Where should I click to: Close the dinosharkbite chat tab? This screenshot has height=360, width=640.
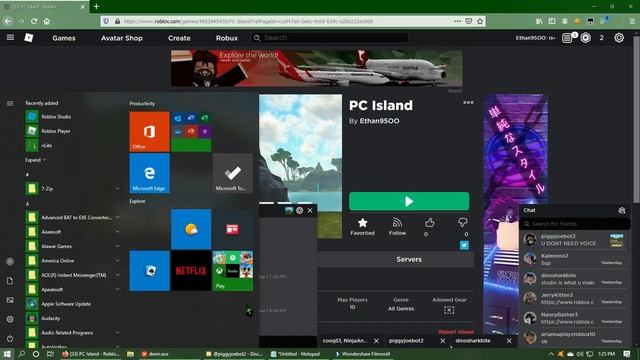509,341
